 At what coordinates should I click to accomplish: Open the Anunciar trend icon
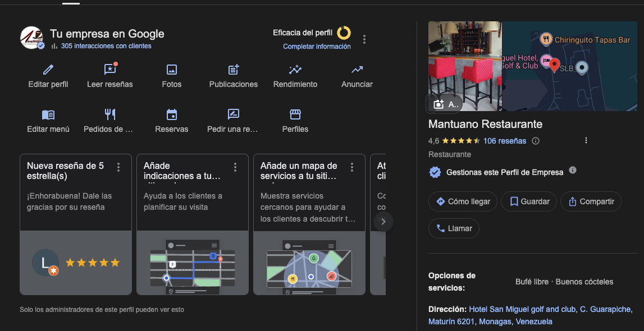tap(357, 70)
